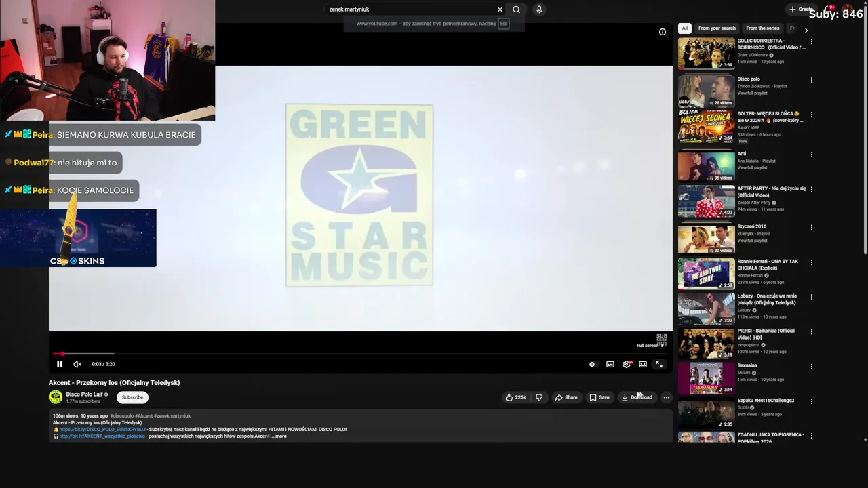
Task: Open options for AFTER PARTY video
Action: pos(812,190)
